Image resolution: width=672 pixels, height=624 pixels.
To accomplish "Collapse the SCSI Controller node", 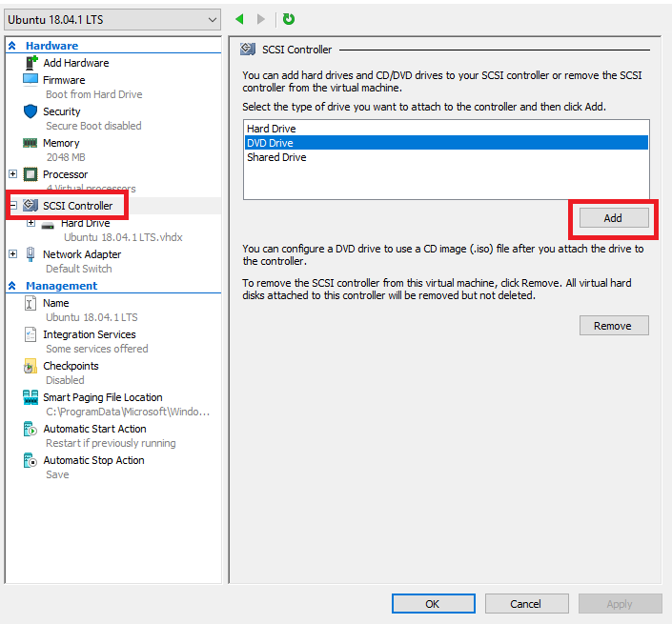I will click(12, 206).
